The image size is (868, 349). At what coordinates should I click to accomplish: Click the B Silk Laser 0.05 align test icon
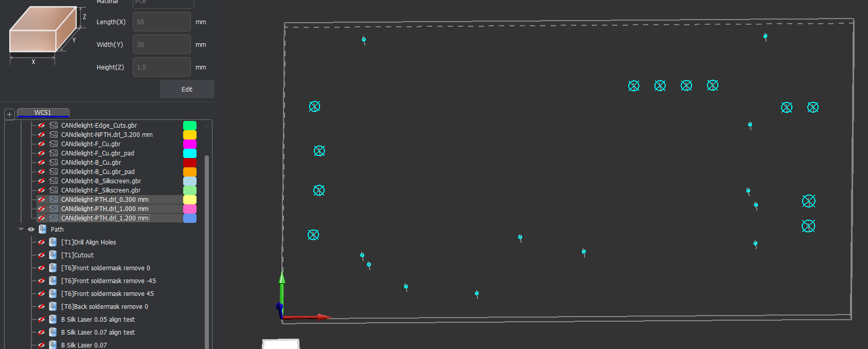(x=53, y=319)
